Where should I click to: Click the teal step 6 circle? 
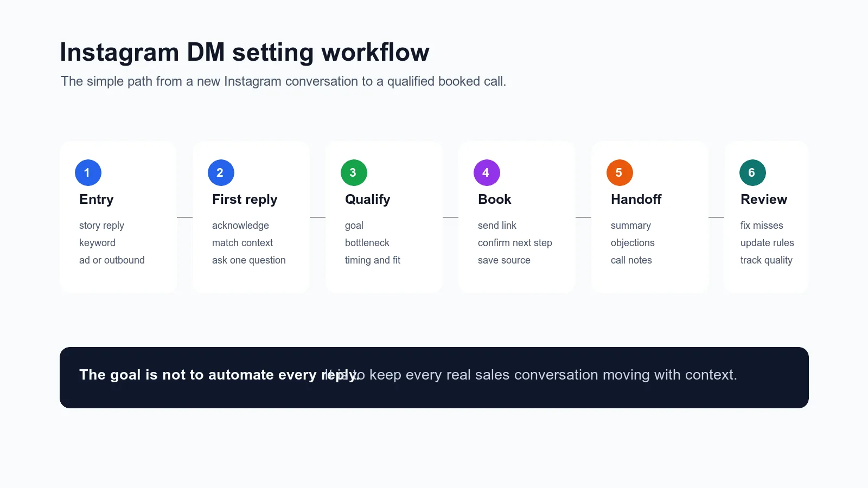click(752, 172)
